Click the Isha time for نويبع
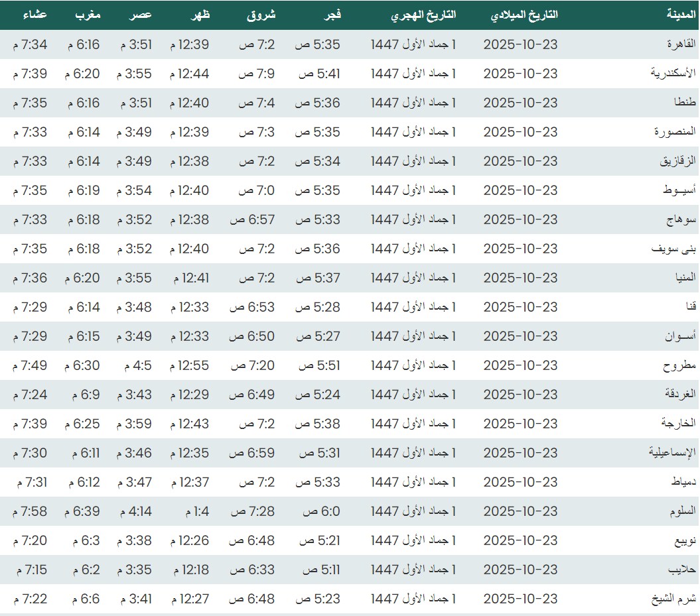This screenshot has width=700, height=616. pos(30,540)
